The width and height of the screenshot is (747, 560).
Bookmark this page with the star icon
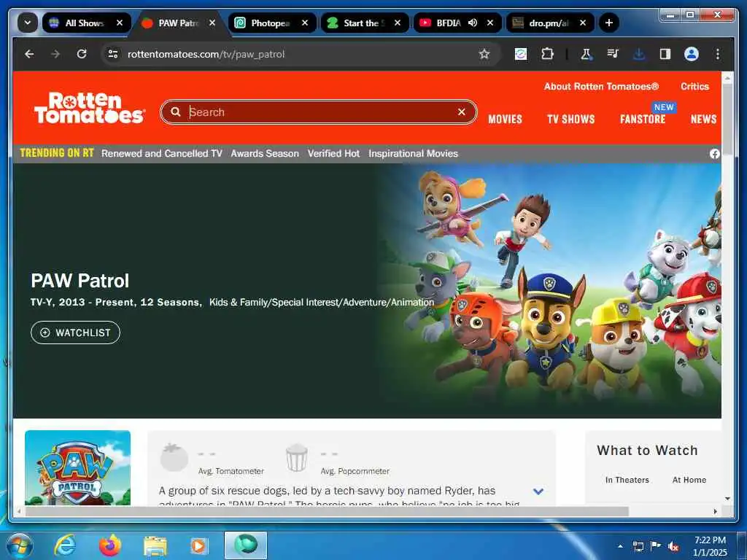click(484, 54)
